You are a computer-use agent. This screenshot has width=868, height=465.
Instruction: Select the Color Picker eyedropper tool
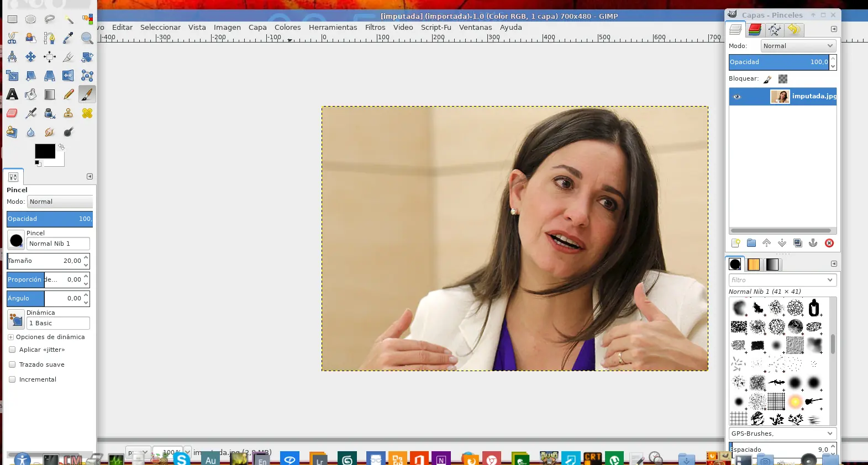[x=69, y=38]
